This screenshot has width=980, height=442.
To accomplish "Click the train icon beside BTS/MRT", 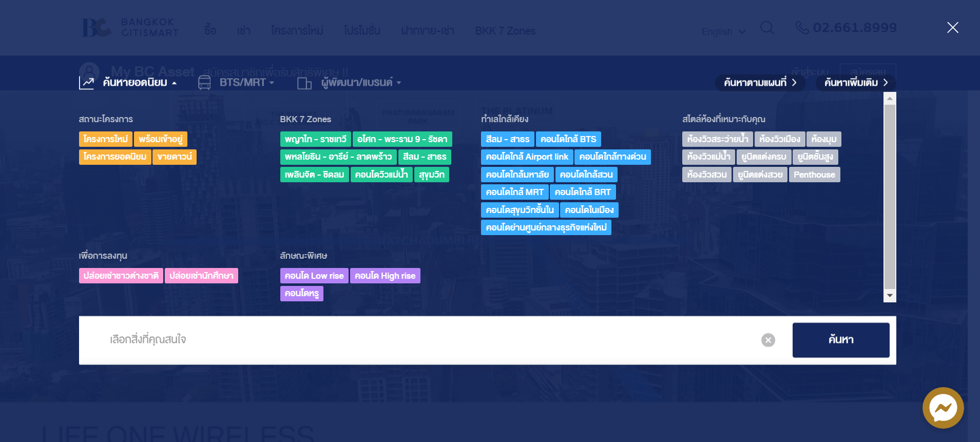I will (204, 83).
